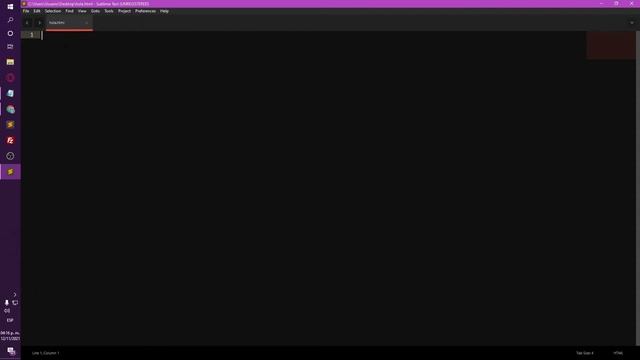Open the taskbar clock and date
This screenshot has width=640, height=360.
[x=10, y=336]
